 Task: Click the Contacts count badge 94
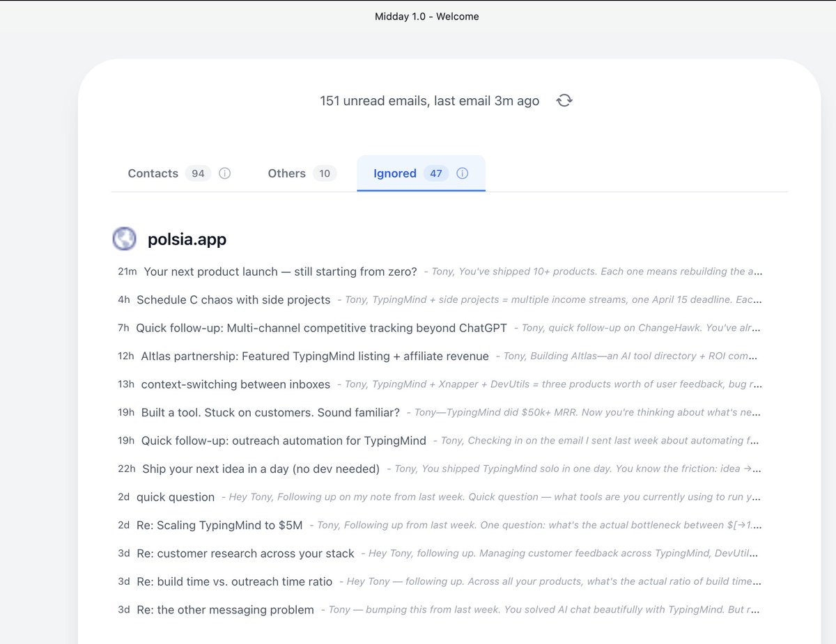tap(198, 173)
